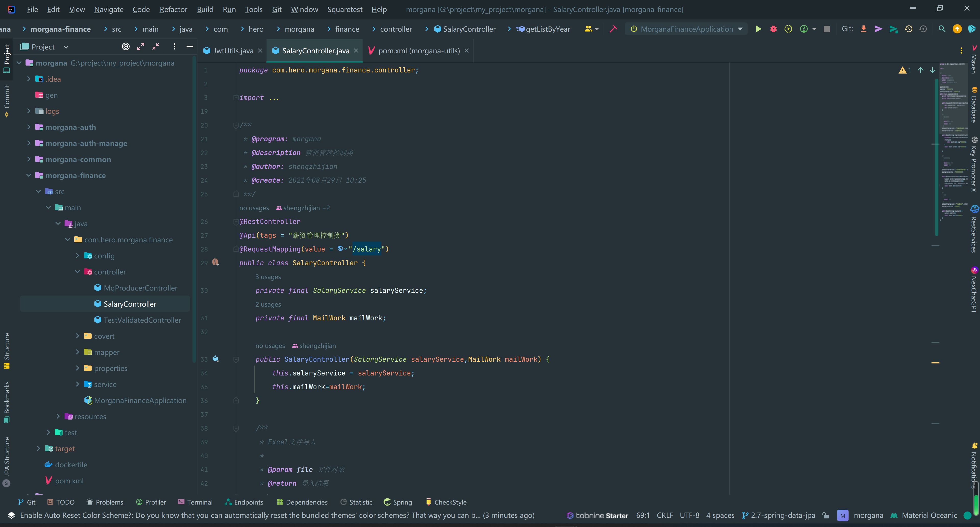This screenshot has width=980, height=527.
Task: Start debugging with the red bug icon
Action: pos(773,29)
